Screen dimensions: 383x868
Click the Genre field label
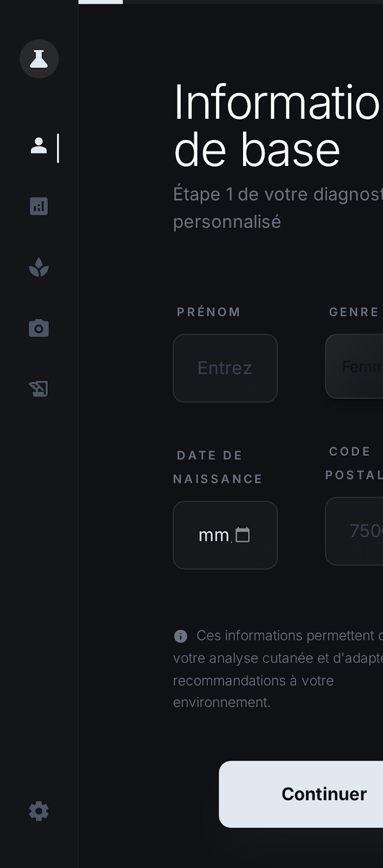(x=354, y=312)
